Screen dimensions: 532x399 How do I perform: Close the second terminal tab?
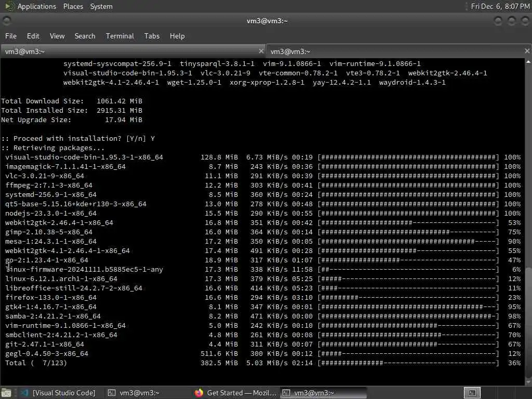[x=527, y=51]
